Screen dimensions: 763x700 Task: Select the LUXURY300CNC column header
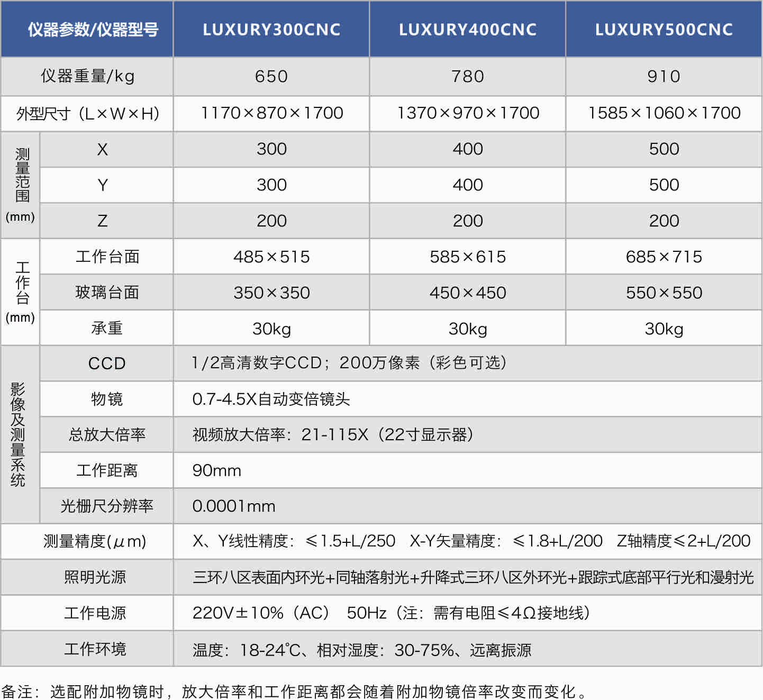click(x=271, y=30)
